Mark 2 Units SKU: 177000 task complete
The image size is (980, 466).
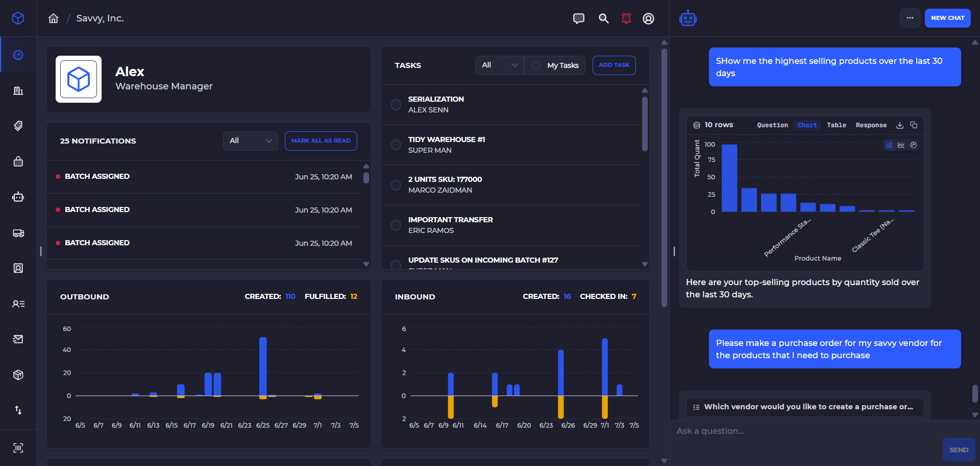(x=396, y=185)
